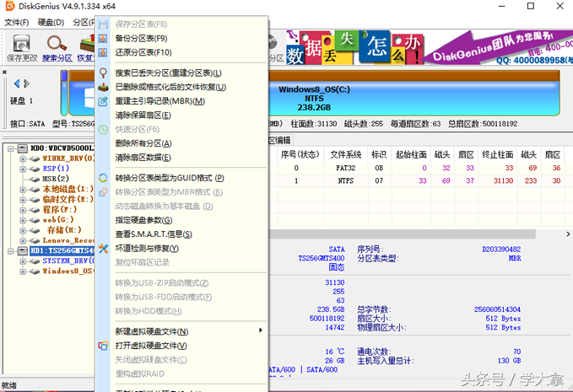Click the bad track check tools icon
The width and height of the screenshot is (573, 392).
103,249
